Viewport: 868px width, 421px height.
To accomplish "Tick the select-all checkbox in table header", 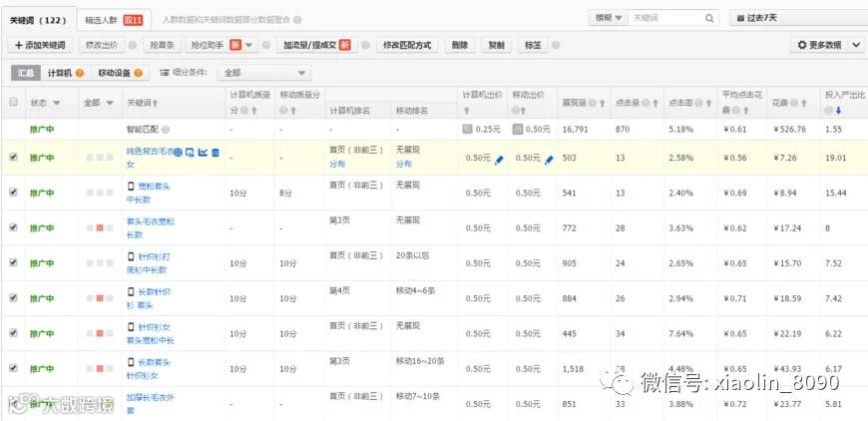I will (14, 102).
